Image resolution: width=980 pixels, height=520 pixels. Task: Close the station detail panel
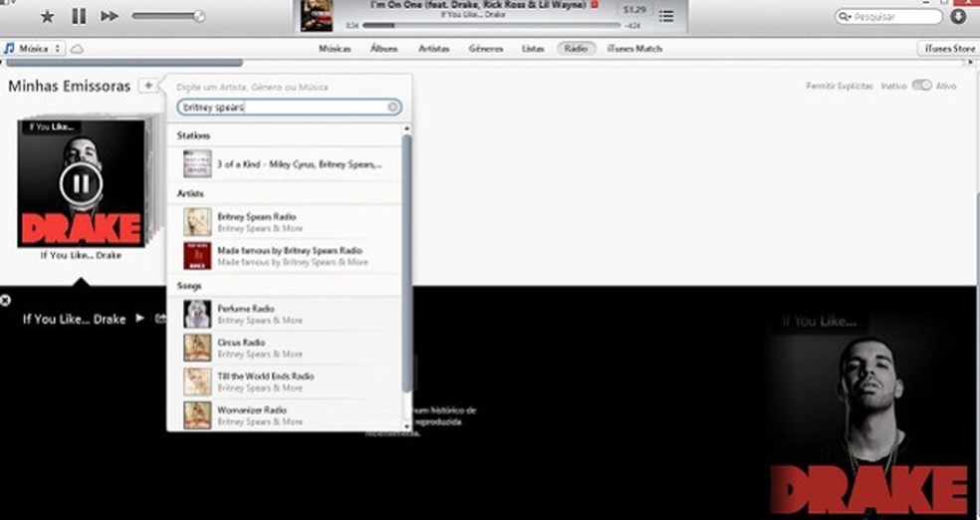5,301
